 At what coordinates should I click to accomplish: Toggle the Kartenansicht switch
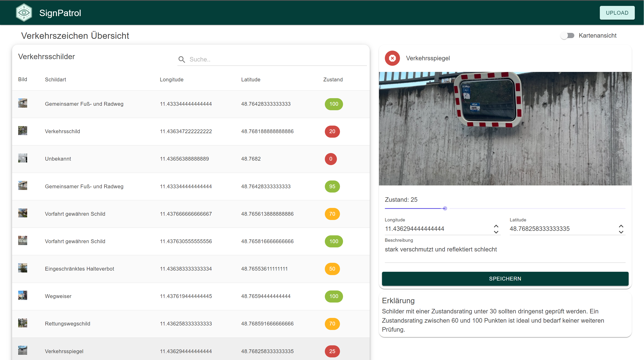coord(567,35)
